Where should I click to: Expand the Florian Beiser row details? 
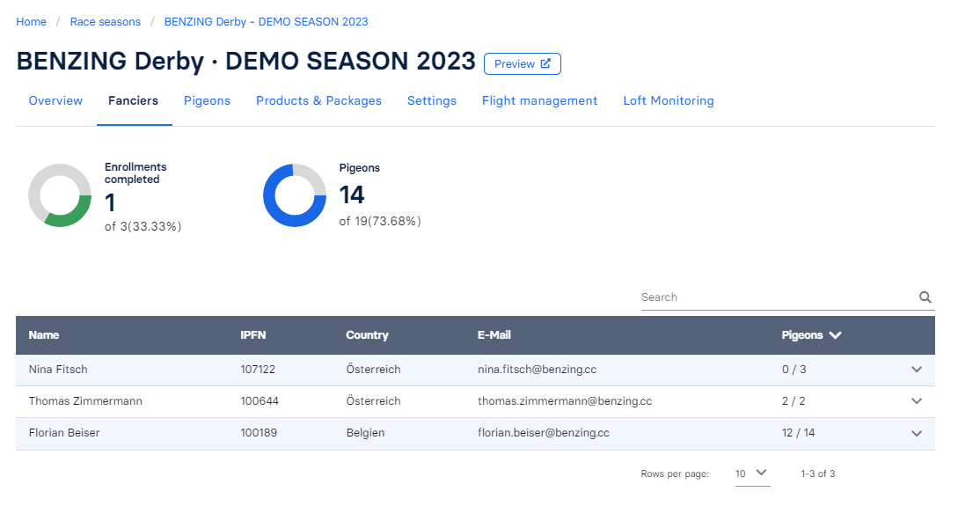[917, 434]
